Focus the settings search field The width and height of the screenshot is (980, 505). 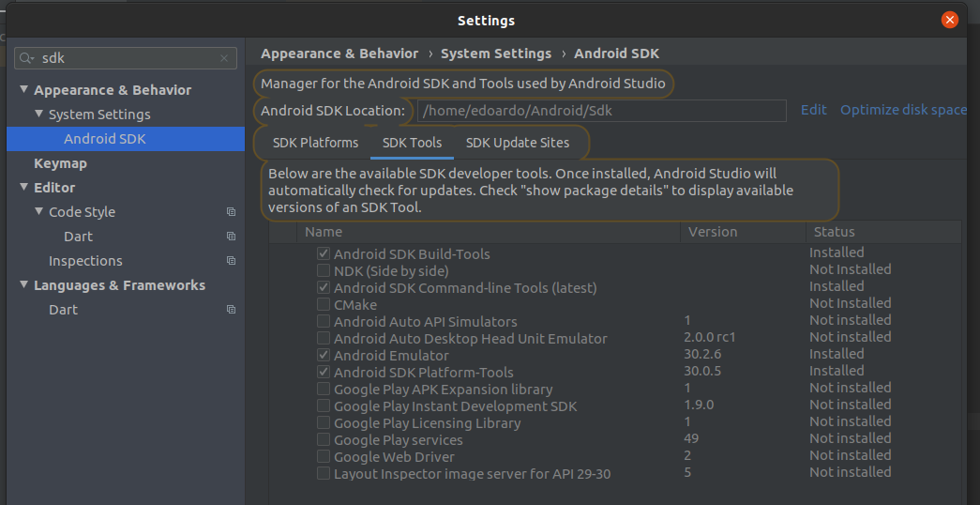click(126, 58)
